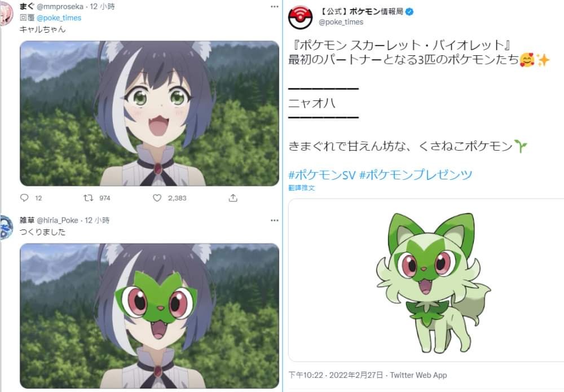Viewport: 564px width, 392px height.
Task: Open まぐ's profile avatar
Action: coord(6,14)
